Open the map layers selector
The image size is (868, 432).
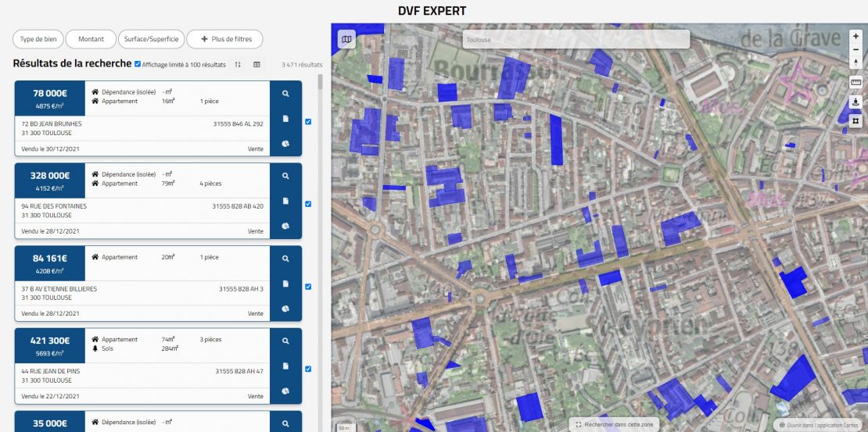click(346, 39)
